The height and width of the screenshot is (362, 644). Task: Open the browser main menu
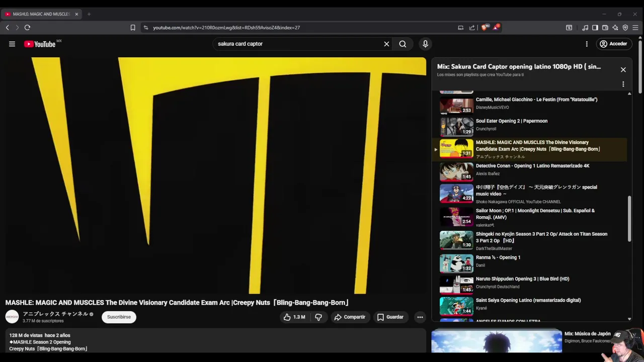click(635, 28)
